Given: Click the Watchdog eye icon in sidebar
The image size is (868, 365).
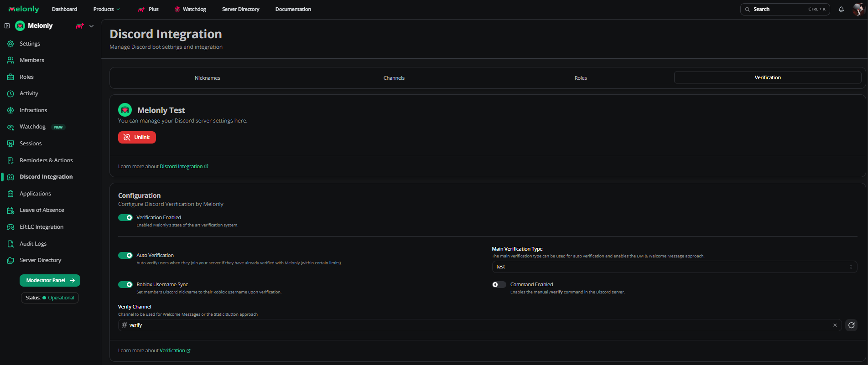Looking at the screenshot, I should 10,127.
